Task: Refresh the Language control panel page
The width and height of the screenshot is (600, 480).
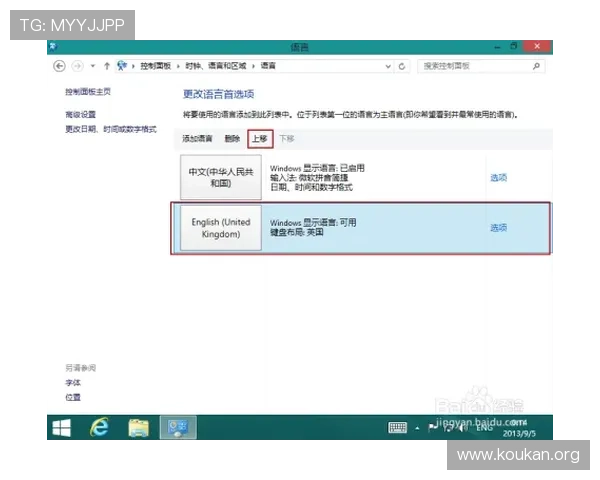Action: (x=402, y=66)
